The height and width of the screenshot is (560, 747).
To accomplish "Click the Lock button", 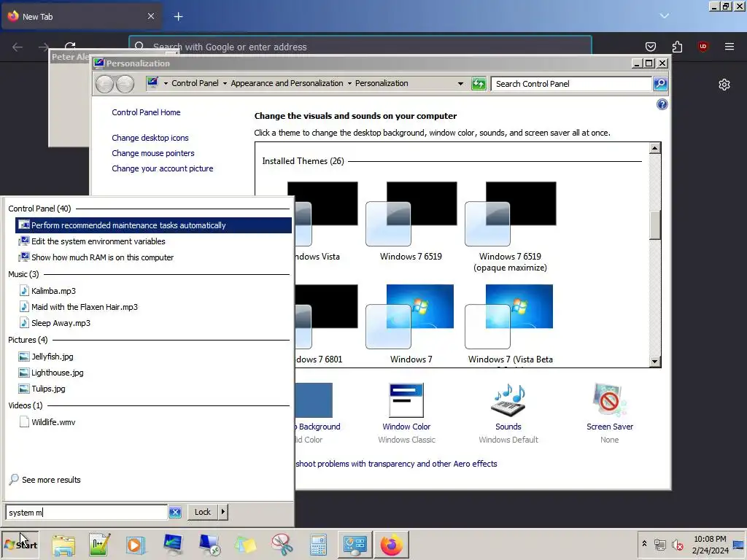I will 203,512.
